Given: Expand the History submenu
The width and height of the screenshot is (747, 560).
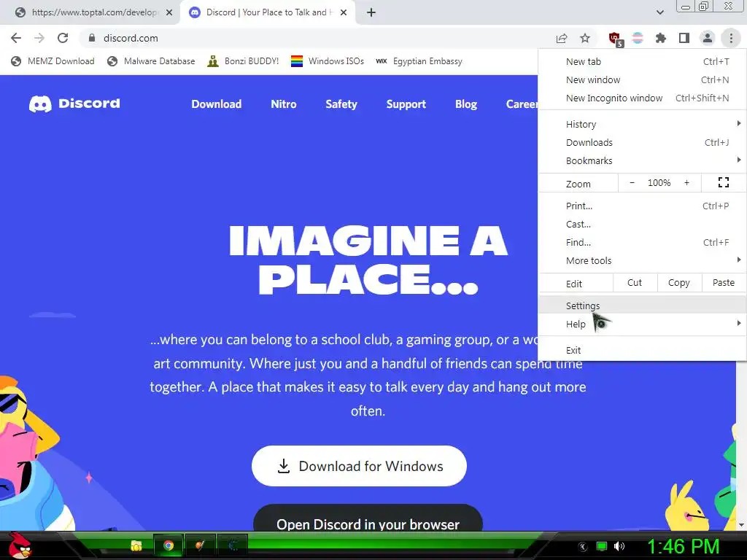Looking at the screenshot, I should coord(642,124).
